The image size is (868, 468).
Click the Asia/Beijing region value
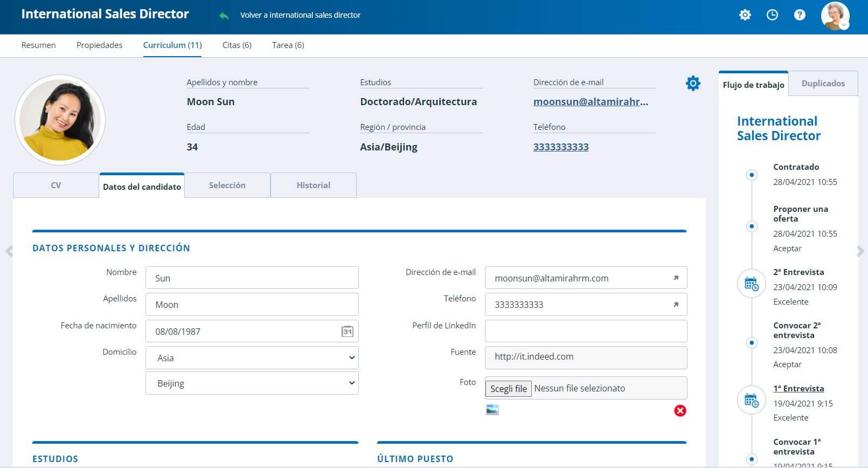coord(388,147)
